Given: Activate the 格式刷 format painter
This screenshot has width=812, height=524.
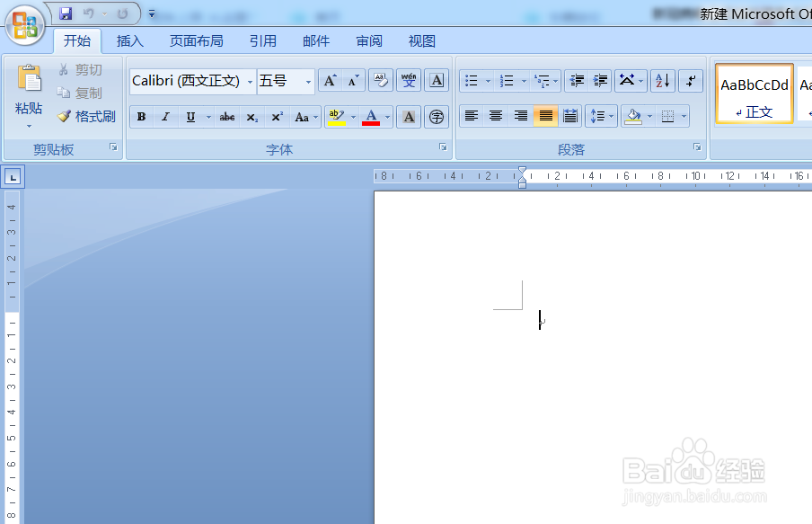Looking at the screenshot, I should click(86, 116).
